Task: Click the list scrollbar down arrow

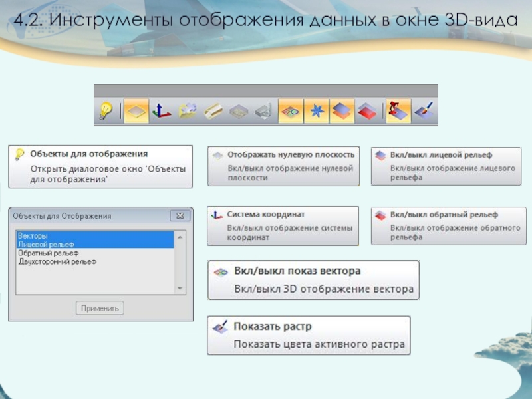Action: pyautogui.click(x=180, y=289)
